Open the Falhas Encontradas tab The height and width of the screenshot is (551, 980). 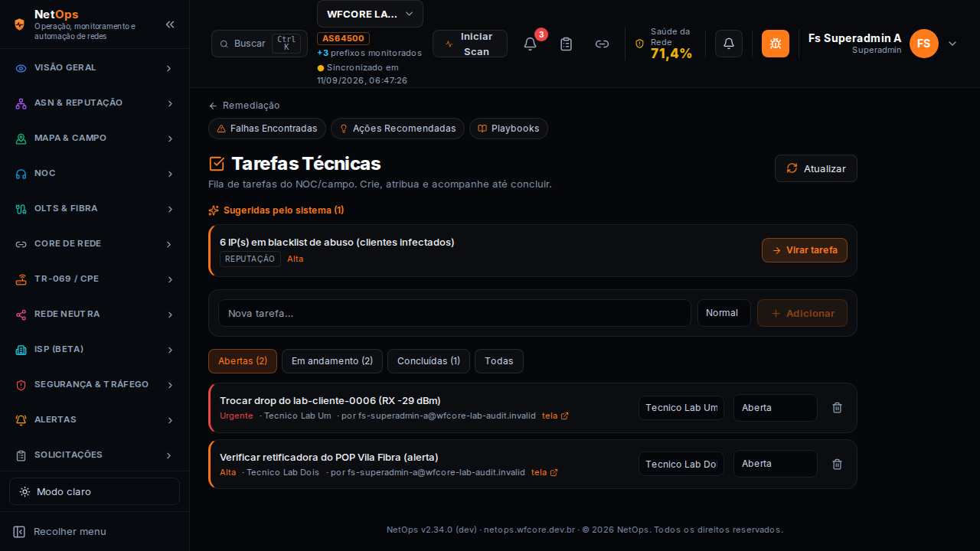267,129
